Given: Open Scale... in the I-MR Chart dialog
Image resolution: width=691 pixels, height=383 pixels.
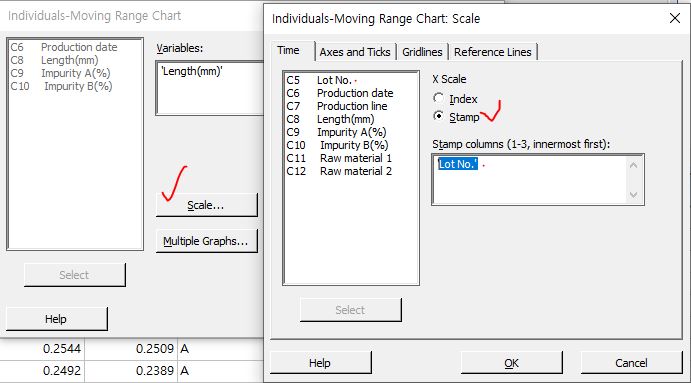Looking at the screenshot, I should (206, 205).
